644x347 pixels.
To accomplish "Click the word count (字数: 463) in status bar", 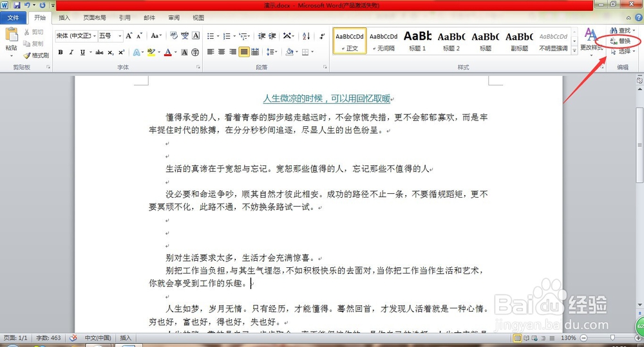I will pos(48,338).
